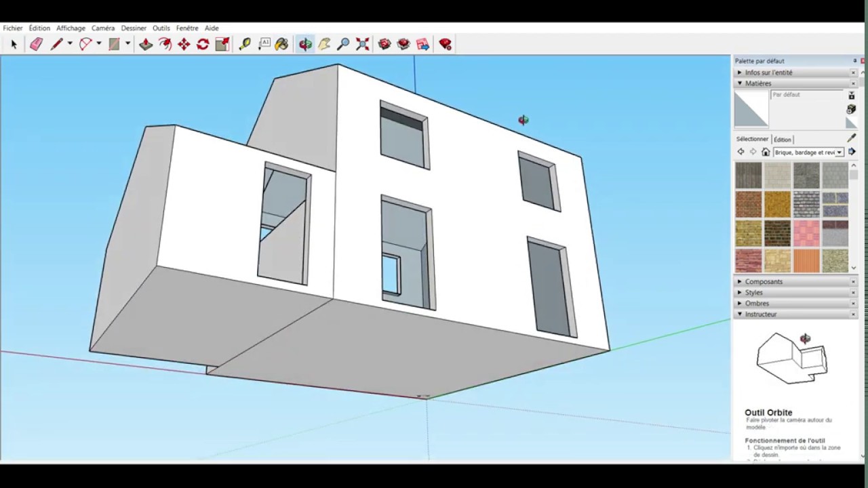Close the Ombres panel
This screenshot has width=868, height=488.
point(854,304)
